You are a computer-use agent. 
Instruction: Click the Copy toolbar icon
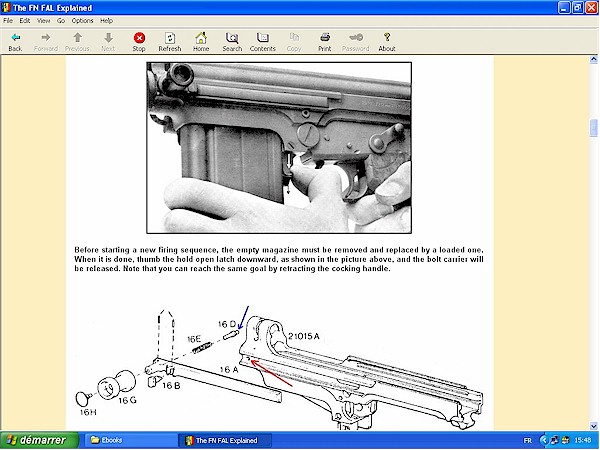click(x=294, y=42)
